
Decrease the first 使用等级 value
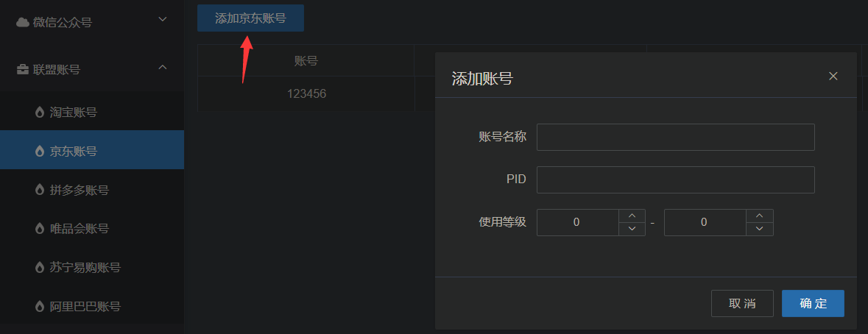[632, 229]
